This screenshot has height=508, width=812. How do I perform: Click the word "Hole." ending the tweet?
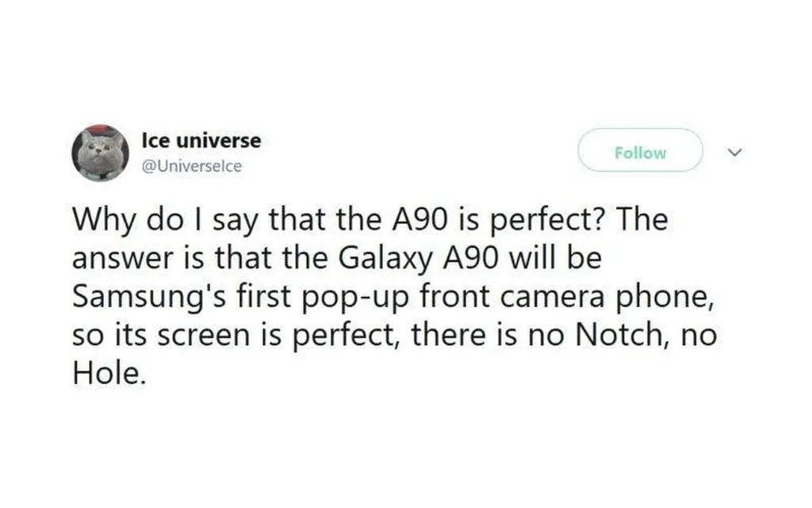(x=109, y=372)
